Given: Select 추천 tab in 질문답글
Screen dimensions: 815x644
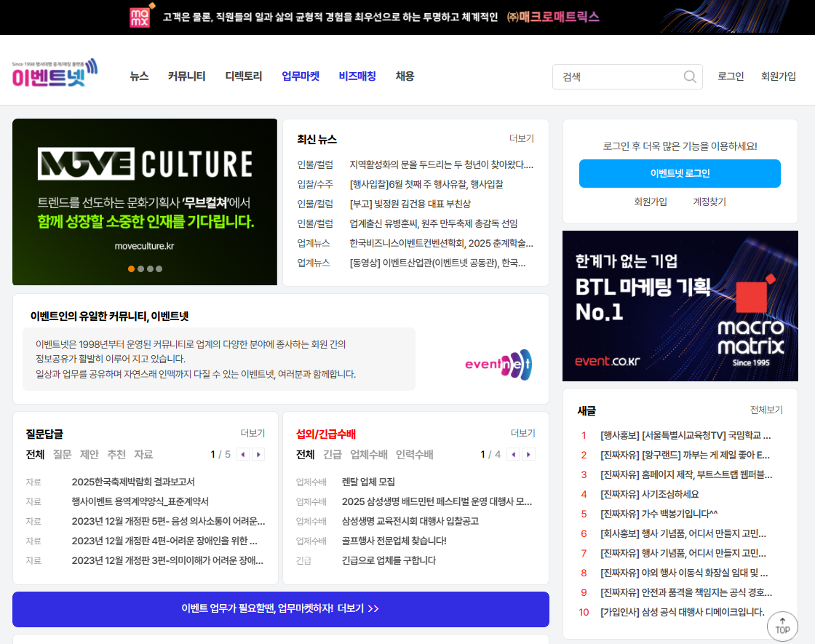Looking at the screenshot, I should point(116,454).
